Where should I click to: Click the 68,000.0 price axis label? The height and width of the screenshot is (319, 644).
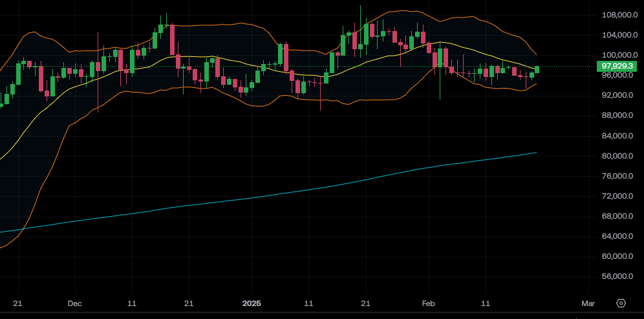(617, 216)
